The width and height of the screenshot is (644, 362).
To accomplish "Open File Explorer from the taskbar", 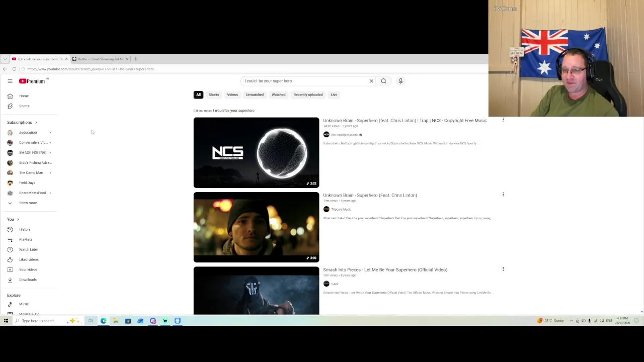I will pyautogui.click(x=115, y=321).
